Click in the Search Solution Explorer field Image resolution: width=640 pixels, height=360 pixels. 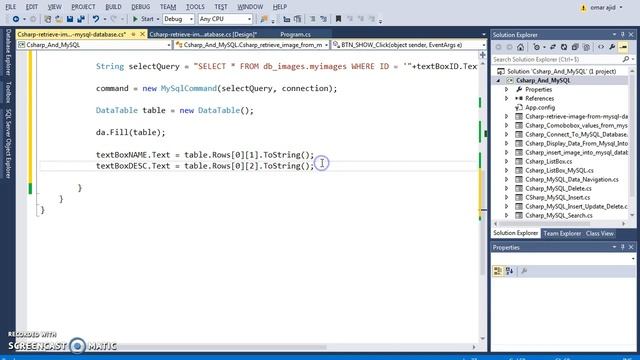tap(556, 60)
